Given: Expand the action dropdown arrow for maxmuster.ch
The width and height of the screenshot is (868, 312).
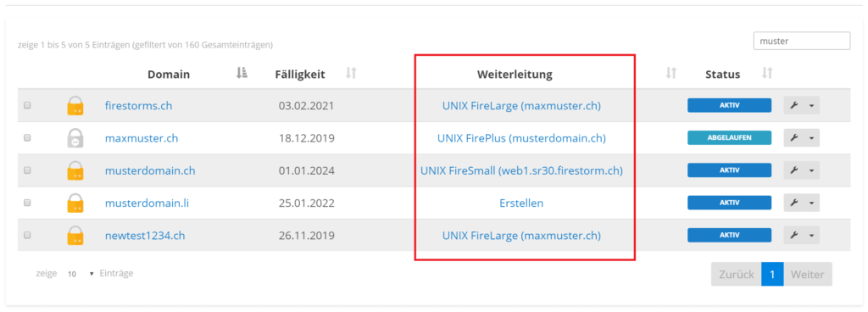Looking at the screenshot, I should point(811,138).
